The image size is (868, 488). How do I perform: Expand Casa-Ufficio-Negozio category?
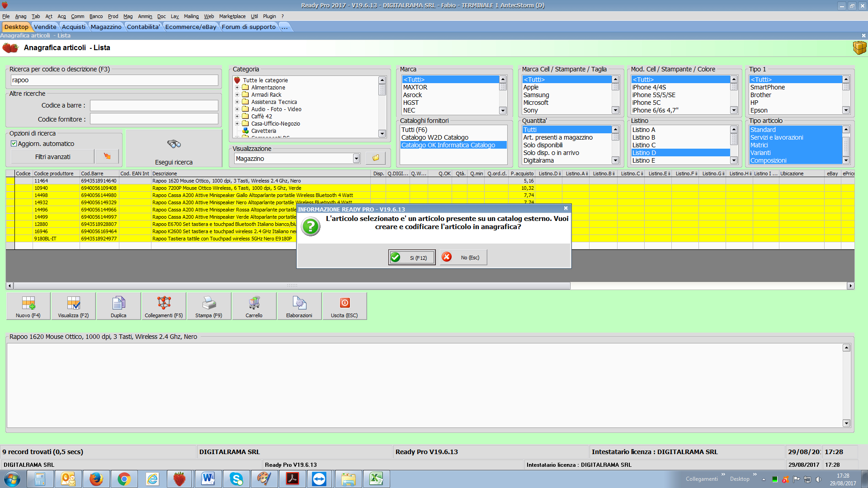tap(237, 124)
